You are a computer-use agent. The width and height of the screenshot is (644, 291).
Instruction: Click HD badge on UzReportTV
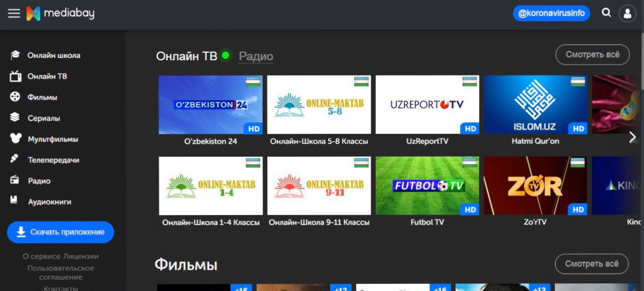[470, 129]
